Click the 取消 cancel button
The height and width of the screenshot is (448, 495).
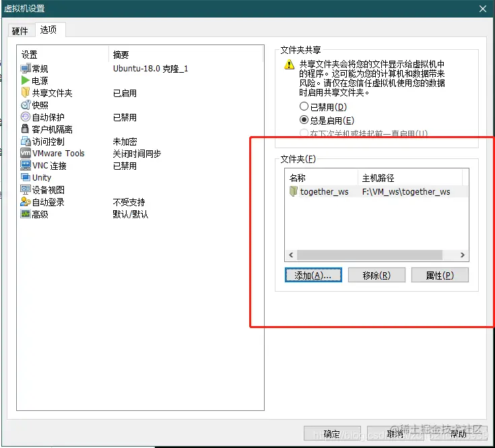[395, 434]
